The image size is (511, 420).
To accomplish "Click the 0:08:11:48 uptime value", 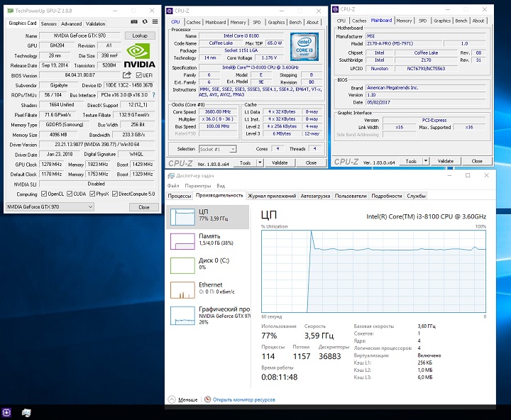I will [280, 377].
